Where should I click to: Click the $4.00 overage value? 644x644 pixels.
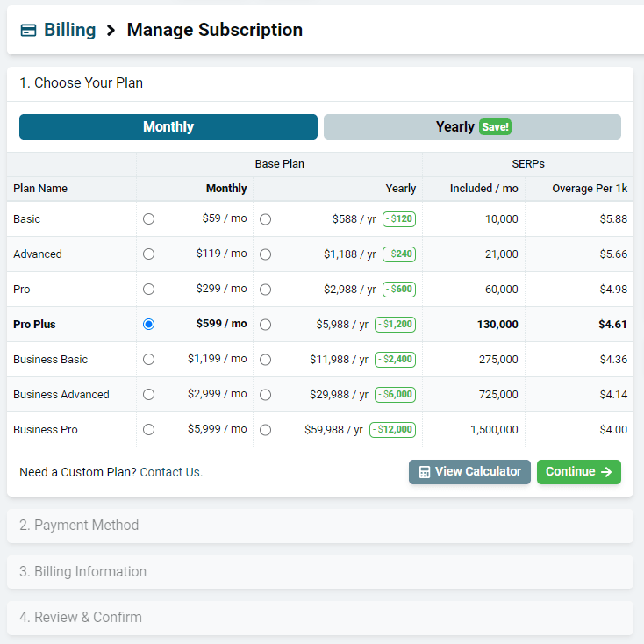pos(613,430)
